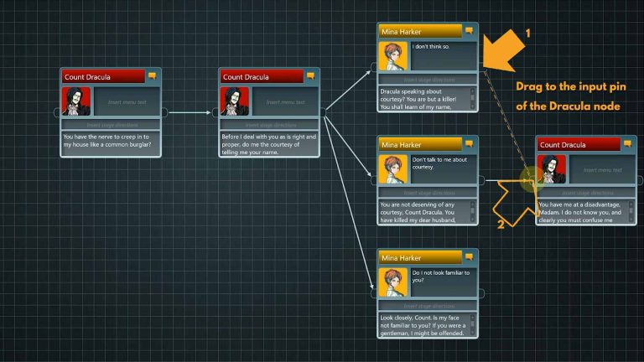Click input pin of 'Do I not look familiar' node
The image size is (644, 362).
(x=374, y=293)
